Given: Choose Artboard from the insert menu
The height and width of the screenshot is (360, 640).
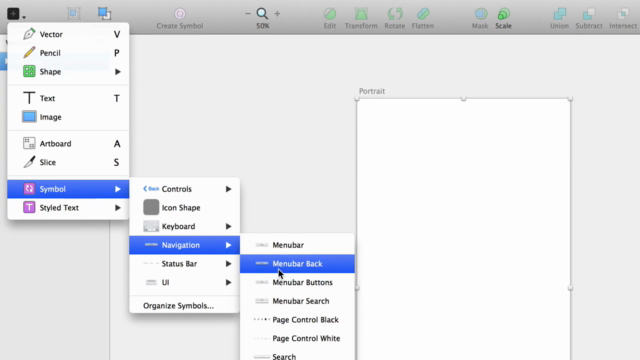Looking at the screenshot, I should [x=68, y=144].
